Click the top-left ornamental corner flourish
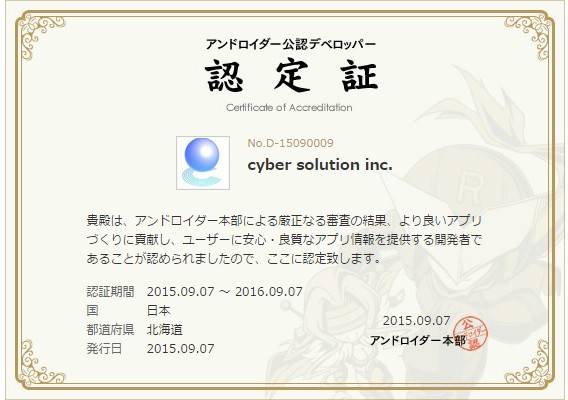 [42, 36]
